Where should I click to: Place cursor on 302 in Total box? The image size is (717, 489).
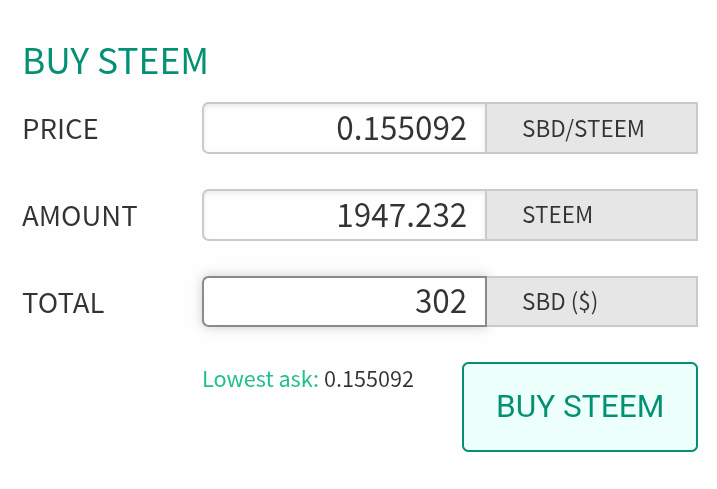pyautogui.click(x=441, y=302)
